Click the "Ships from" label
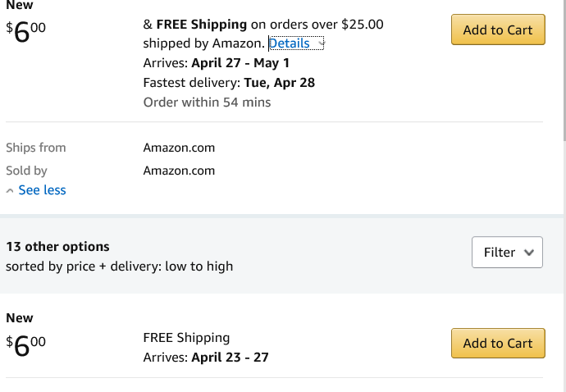 click(36, 148)
